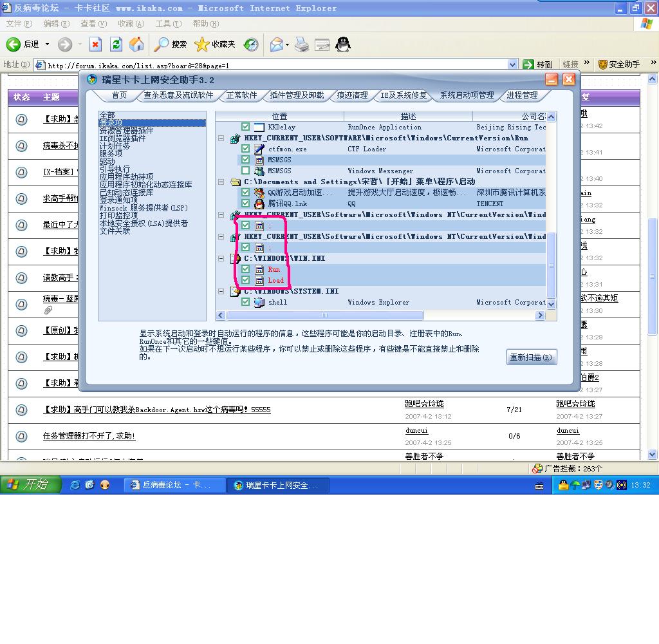Open the 工具(T) menu
This screenshot has height=644, width=659.
[x=169, y=24]
